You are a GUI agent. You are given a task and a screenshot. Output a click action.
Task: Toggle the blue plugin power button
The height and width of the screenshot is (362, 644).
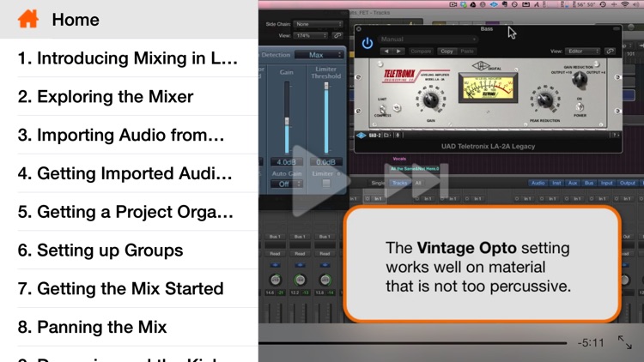[x=368, y=44]
